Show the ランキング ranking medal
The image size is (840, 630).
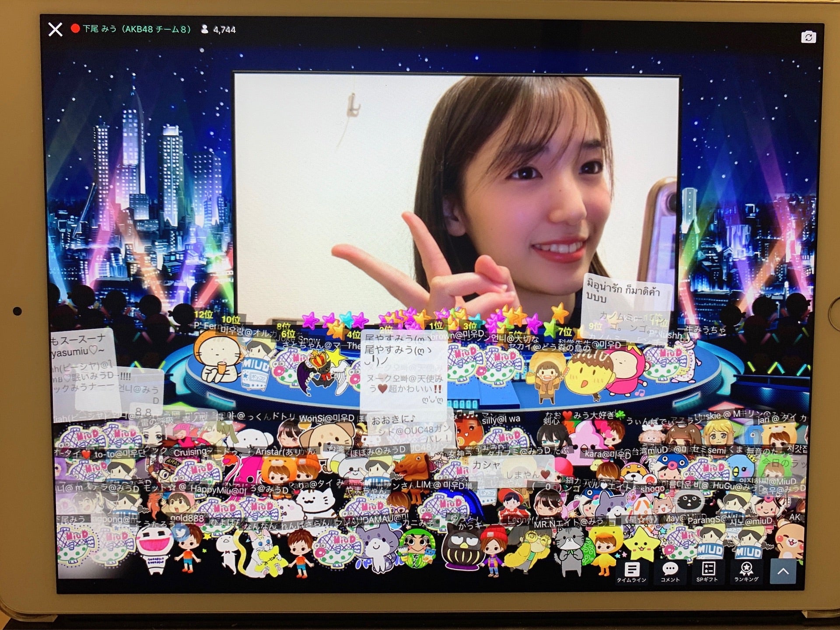(746, 571)
